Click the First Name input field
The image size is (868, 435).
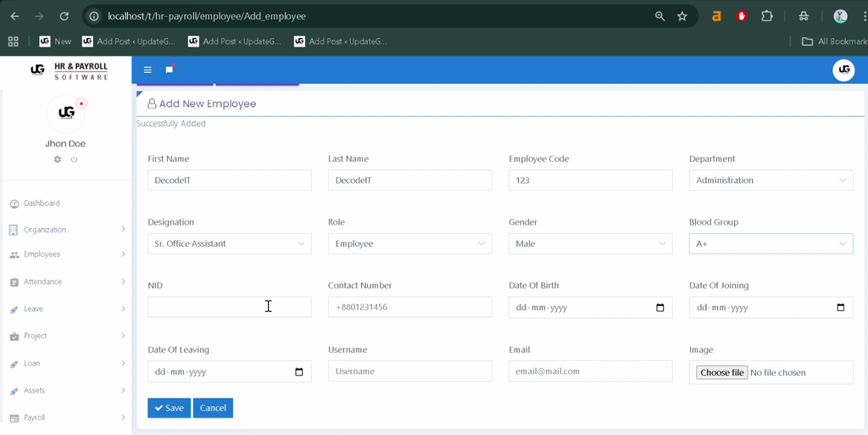(229, 181)
